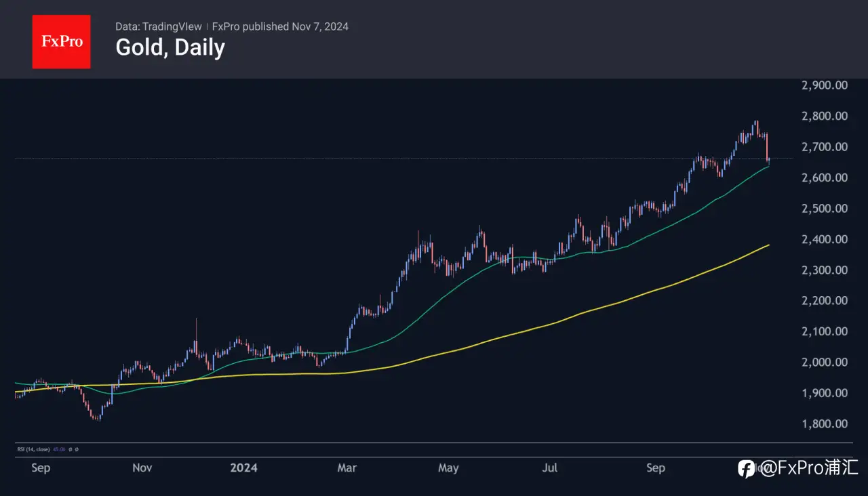Viewport: 868px width, 496px height.
Task: Click the 2,900.00 price axis label
Action: pyautogui.click(x=824, y=85)
